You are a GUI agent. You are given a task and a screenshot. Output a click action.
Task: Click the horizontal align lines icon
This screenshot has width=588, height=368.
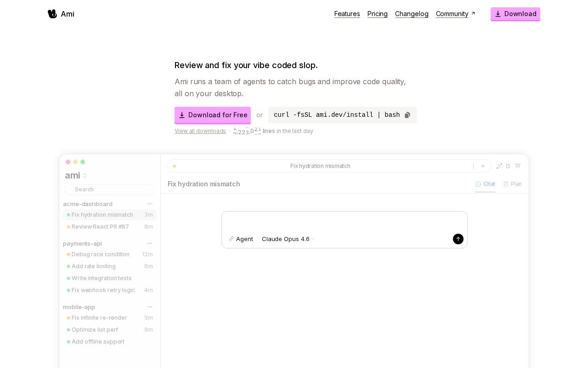(518, 166)
